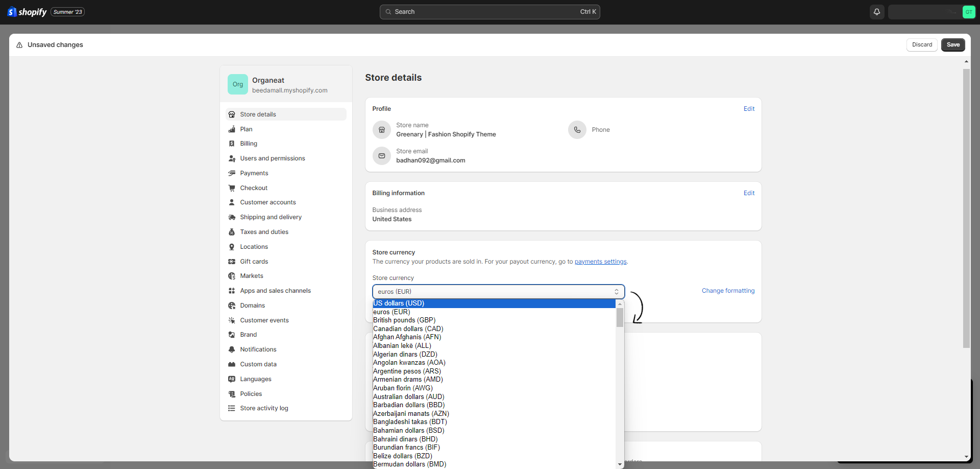This screenshot has height=469, width=980.
Task: Click the Shipping and delivery truck icon
Action: coord(232,217)
